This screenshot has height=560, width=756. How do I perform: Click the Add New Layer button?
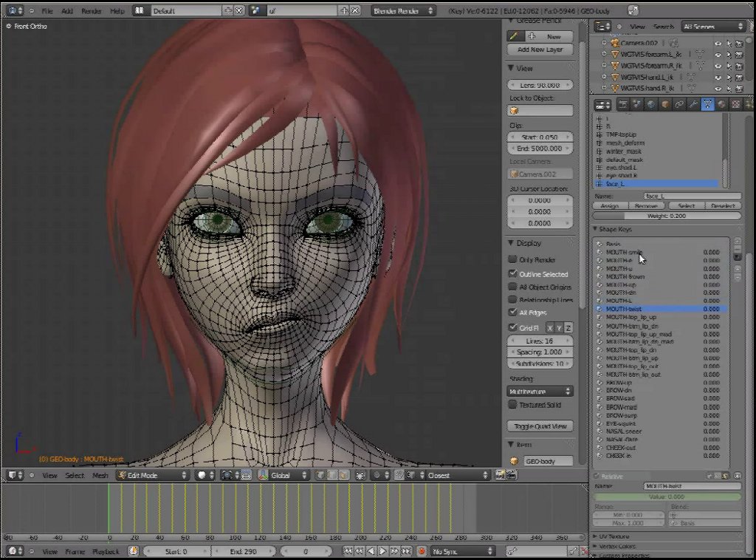(x=540, y=49)
